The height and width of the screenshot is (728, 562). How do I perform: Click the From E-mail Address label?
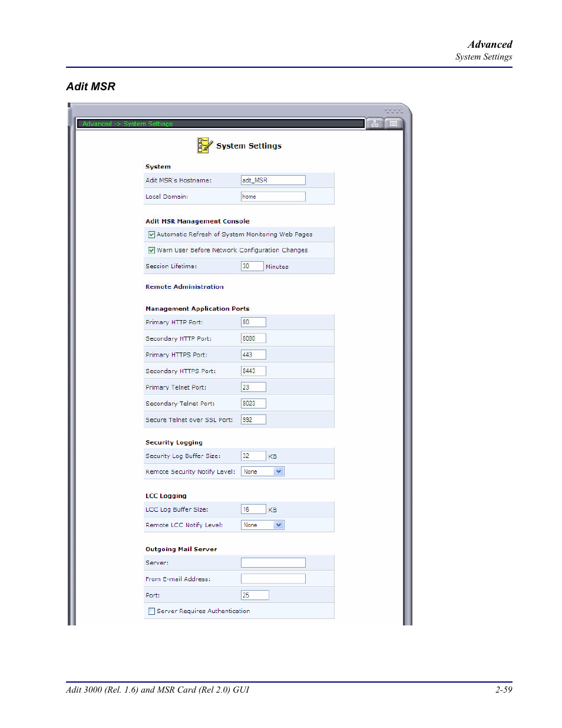(x=178, y=579)
